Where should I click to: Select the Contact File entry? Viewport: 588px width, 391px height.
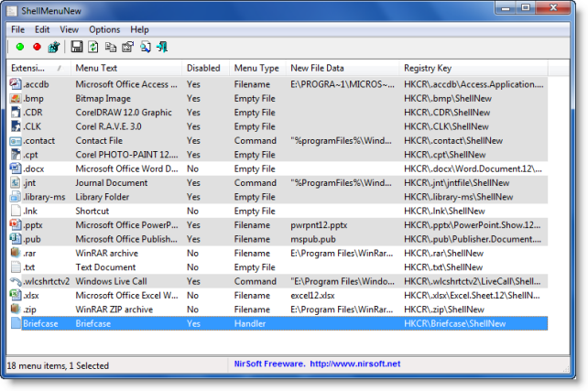pos(99,141)
